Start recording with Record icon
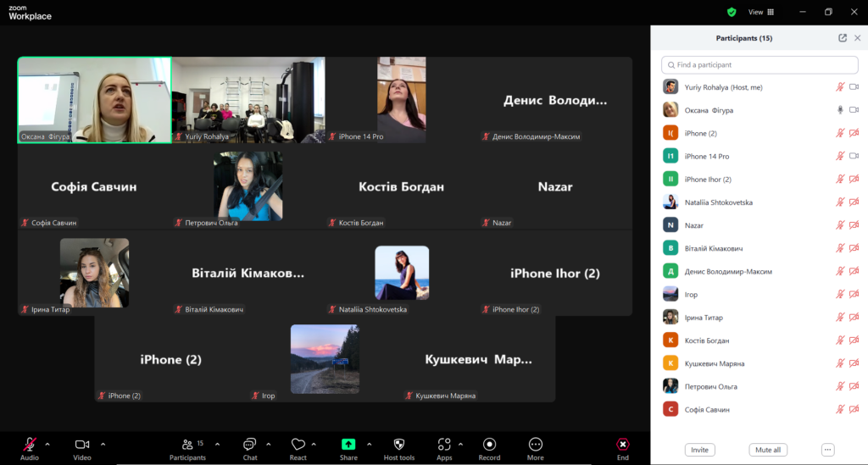868x465 pixels. tap(489, 445)
